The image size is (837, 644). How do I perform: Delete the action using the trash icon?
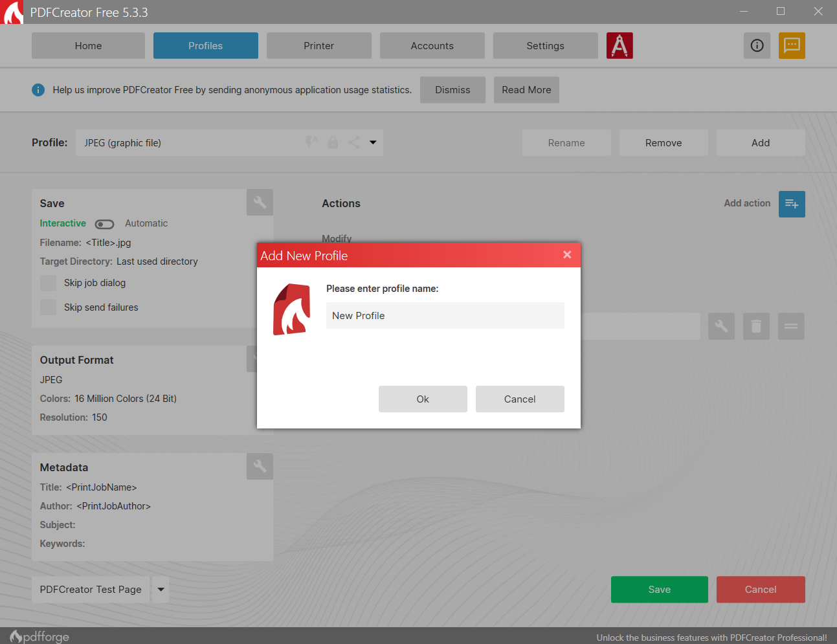[x=756, y=327]
